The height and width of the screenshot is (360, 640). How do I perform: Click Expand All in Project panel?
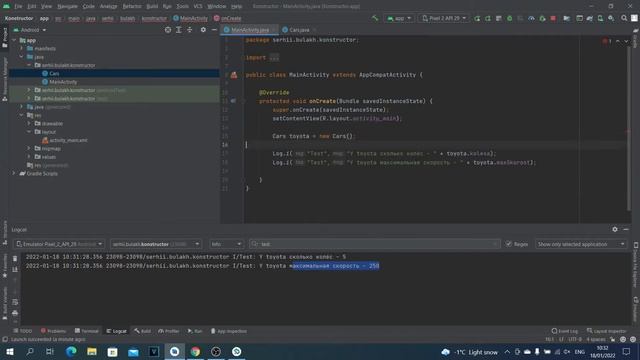[x=179, y=30]
